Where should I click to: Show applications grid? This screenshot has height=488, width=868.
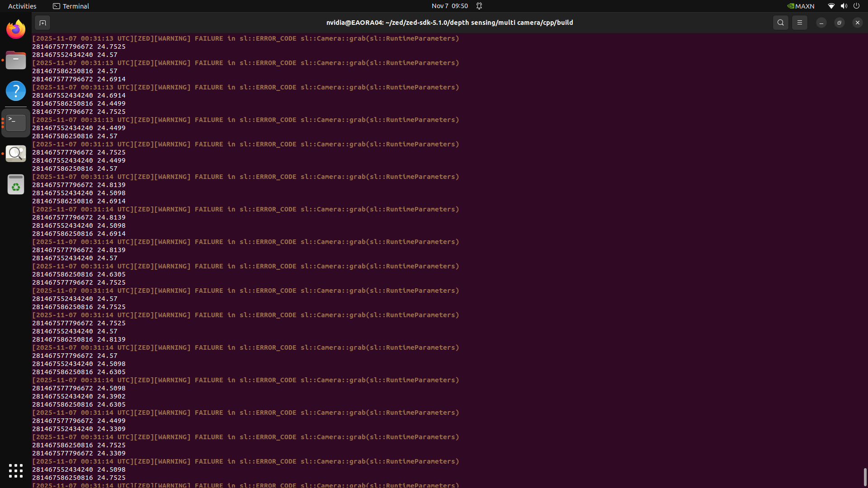coord(16,470)
